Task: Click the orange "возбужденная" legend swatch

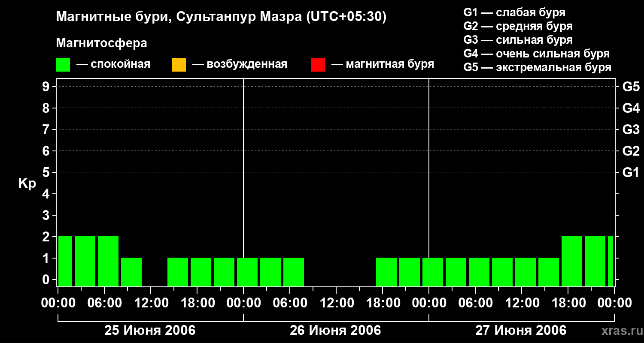Action: pos(179,64)
